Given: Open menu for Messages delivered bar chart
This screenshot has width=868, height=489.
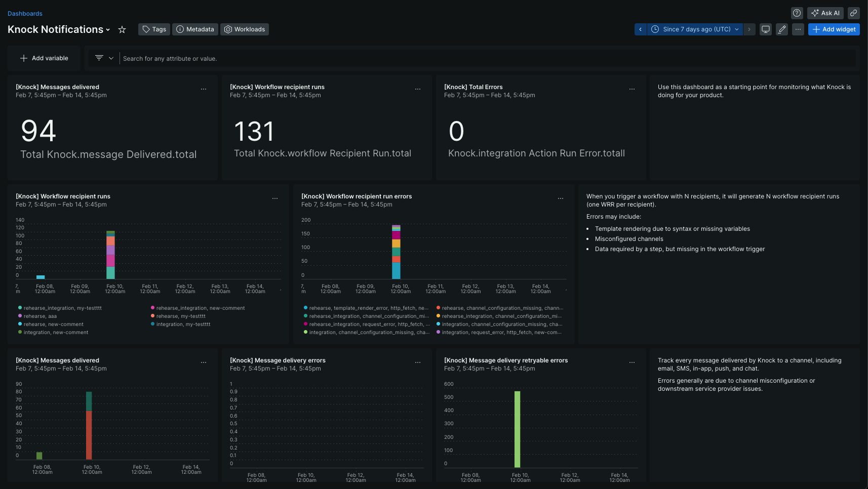Looking at the screenshot, I should pyautogui.click(x=204, y=362).
